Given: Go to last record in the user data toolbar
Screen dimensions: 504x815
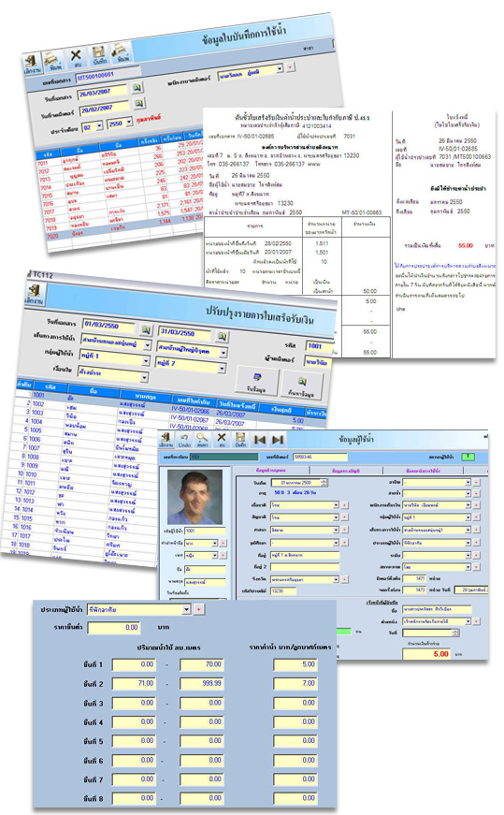Looking at the screenshot, I should click(x=278, y=440).
